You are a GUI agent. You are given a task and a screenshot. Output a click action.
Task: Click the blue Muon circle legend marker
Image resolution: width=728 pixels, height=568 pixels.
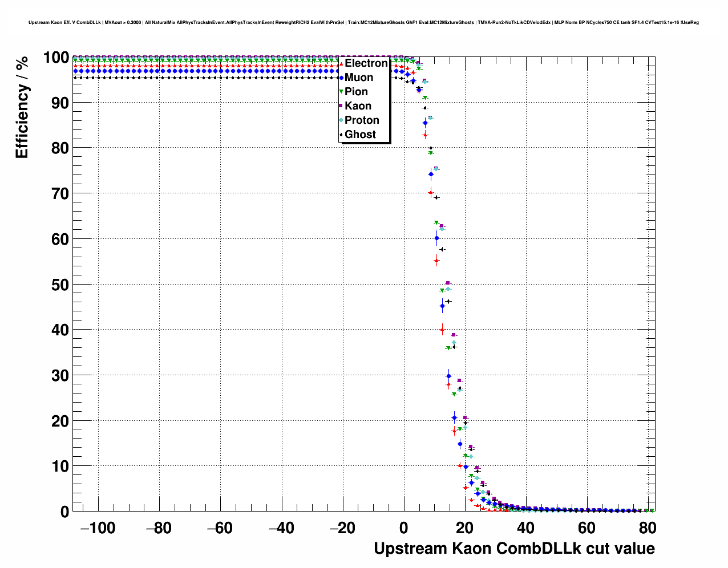coord(341,78)
